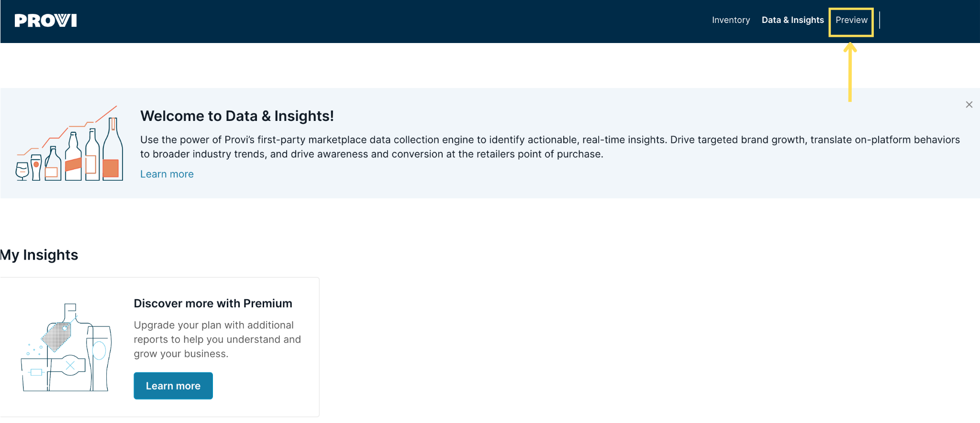Image resolution: width=980 pixels, height=423 pixels.
Task: Follow the Learn more link in welcome banner
Action: 167,174
